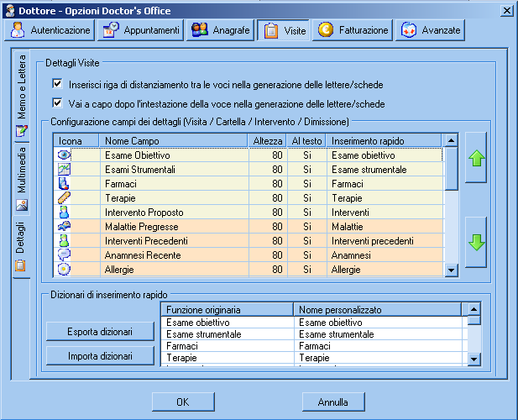Viewport: 518px width, 420px height.
Task: Click the Fatturazione euro coin icon
Action: (326, 29)
